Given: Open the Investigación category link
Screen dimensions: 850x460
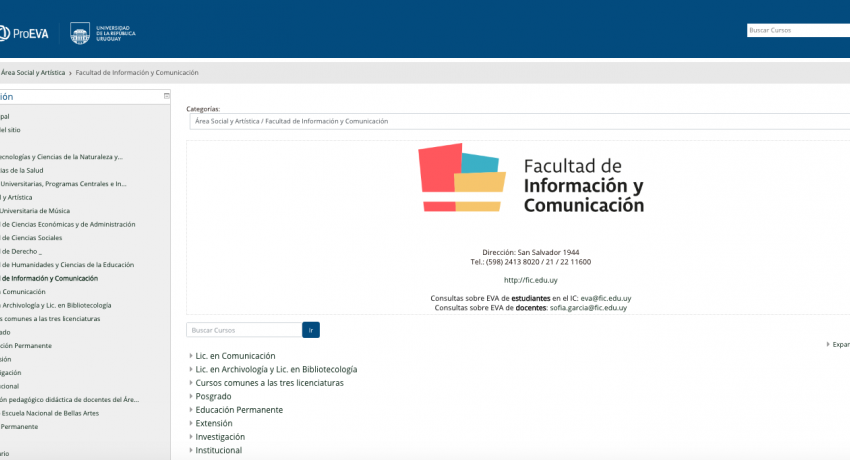Looking at the screenshot, I should pos(220,437).
